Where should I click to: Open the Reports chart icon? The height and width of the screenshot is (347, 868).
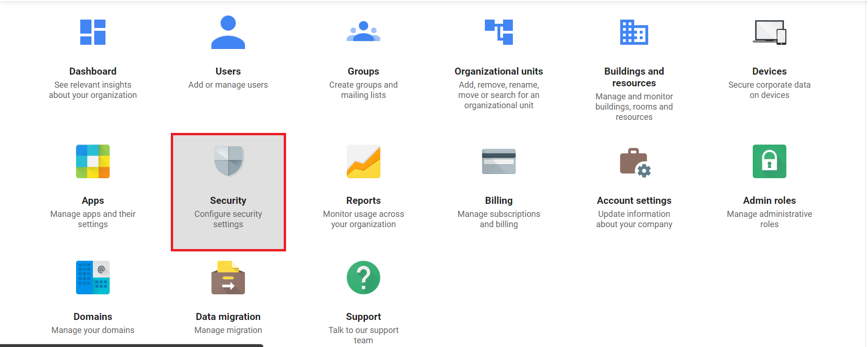pyautogui.click(x=364, y=161)
